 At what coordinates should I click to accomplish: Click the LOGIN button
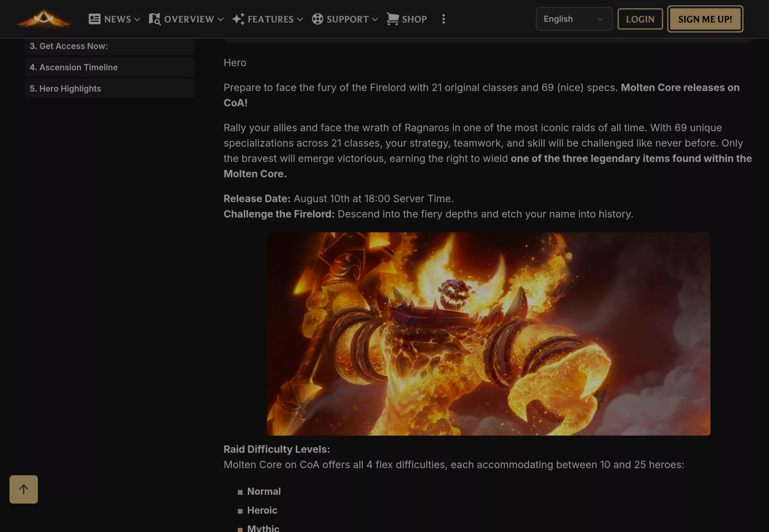[640, 19]
